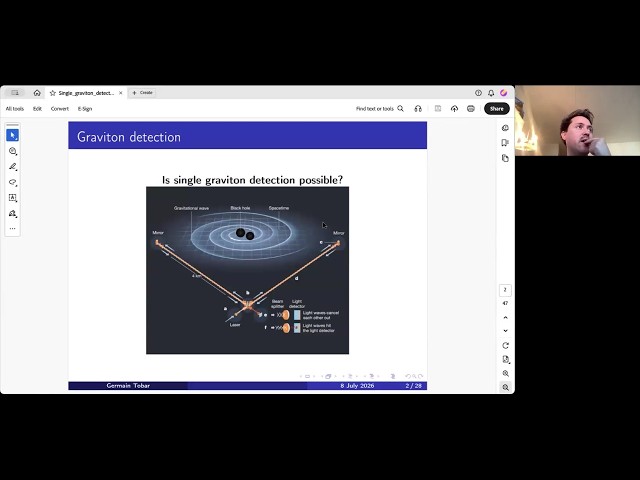
Task: Click the Create new button
Action: coord(142,93)
